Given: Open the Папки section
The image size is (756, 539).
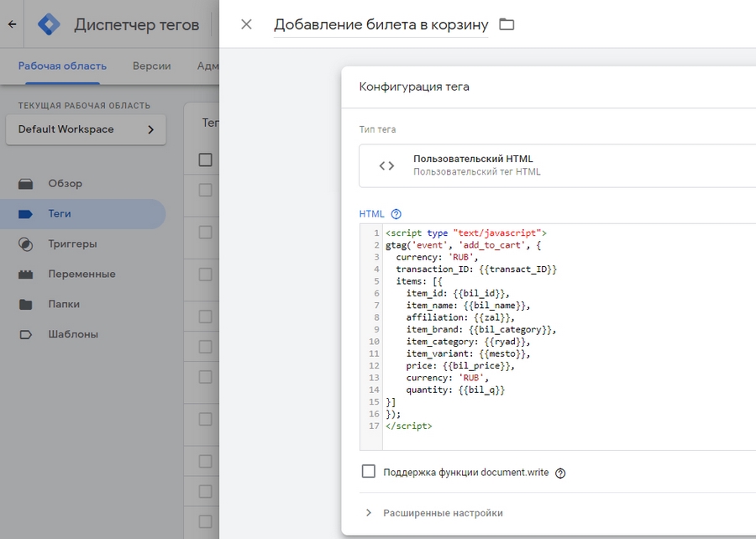Looking at the screenshot, I should (x=66, y=305).
